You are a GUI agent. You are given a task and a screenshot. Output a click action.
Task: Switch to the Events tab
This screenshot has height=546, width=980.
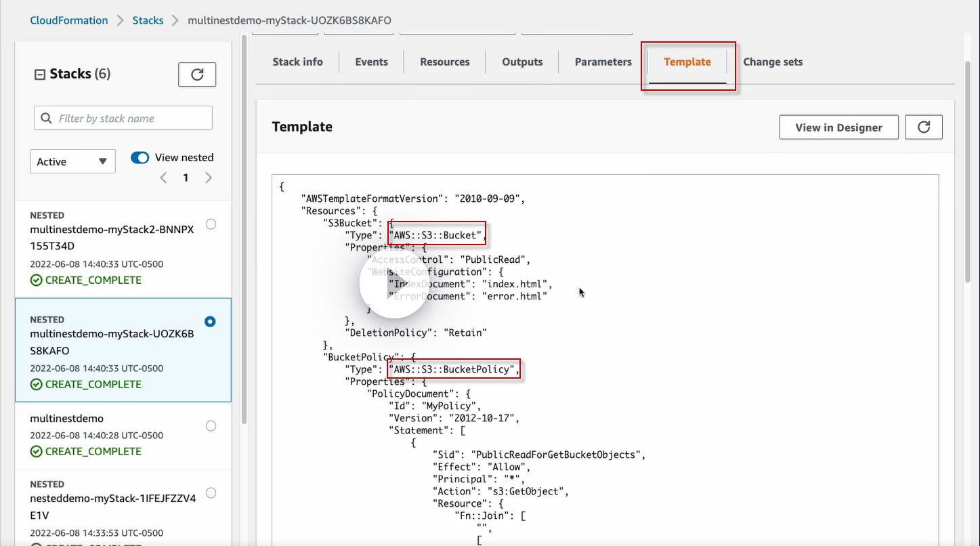coord(372,62)
